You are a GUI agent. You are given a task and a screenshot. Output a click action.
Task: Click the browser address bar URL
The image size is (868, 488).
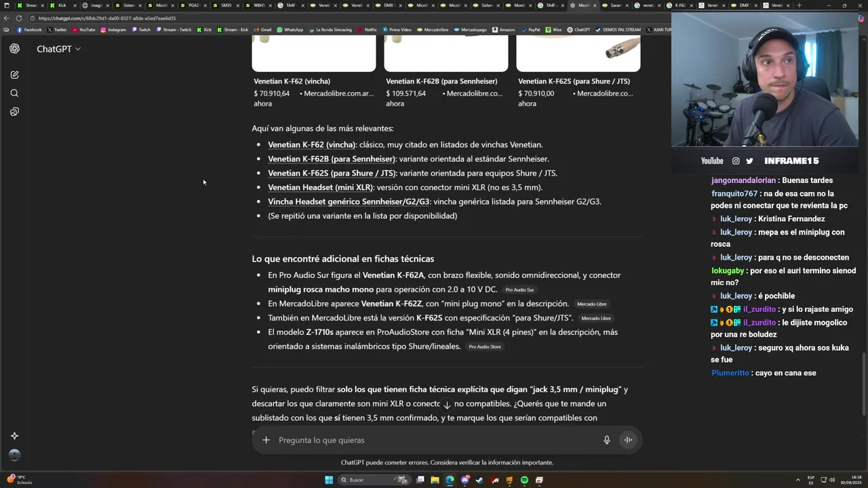pos(107,18)
